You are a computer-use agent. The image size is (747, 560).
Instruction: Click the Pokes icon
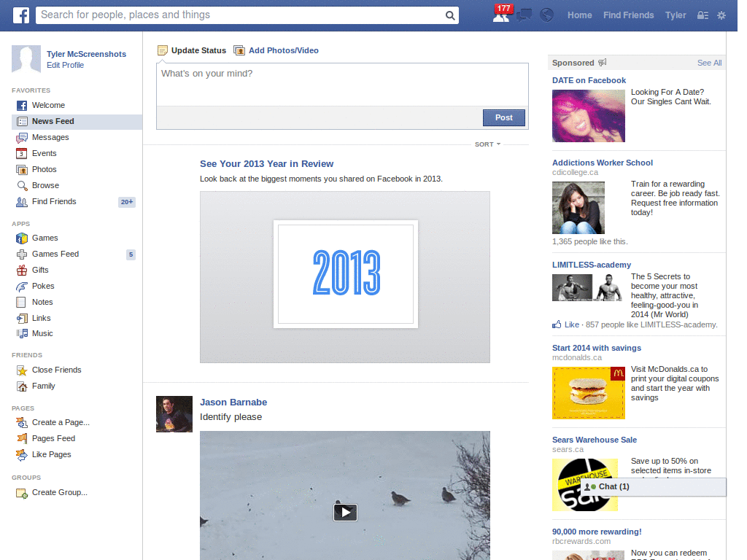[21, 286]
